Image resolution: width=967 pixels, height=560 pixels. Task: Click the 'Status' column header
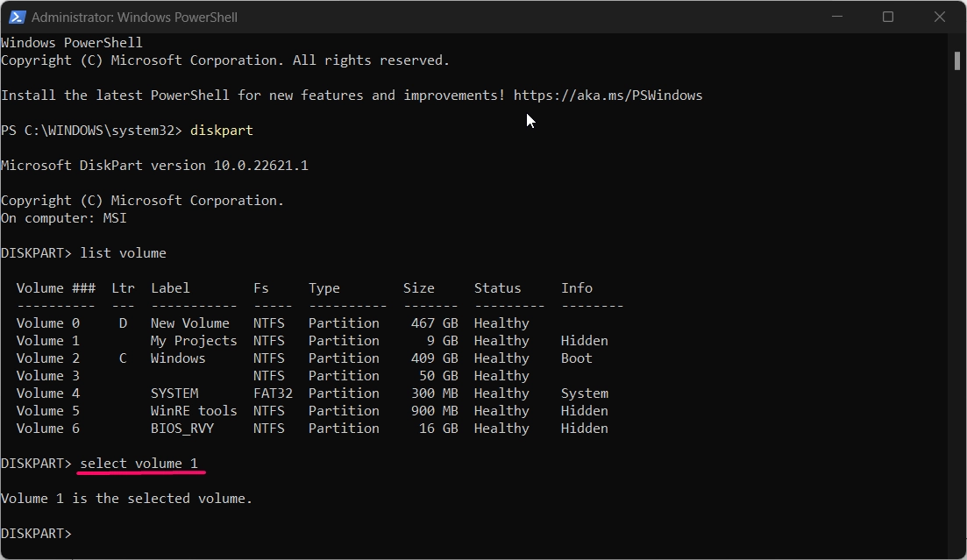coord(498,288)
